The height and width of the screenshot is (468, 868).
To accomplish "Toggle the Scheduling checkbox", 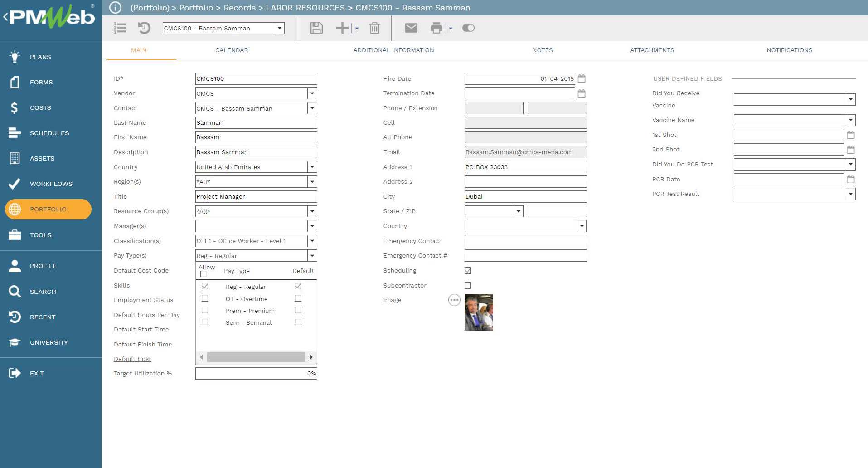I will point(468,270).
